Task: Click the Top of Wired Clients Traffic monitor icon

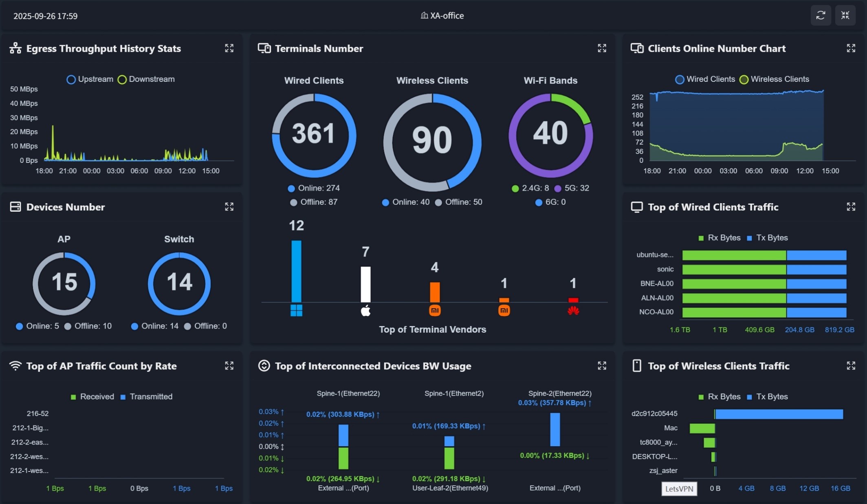Action: pyautogui.click(x=637, y=207)
